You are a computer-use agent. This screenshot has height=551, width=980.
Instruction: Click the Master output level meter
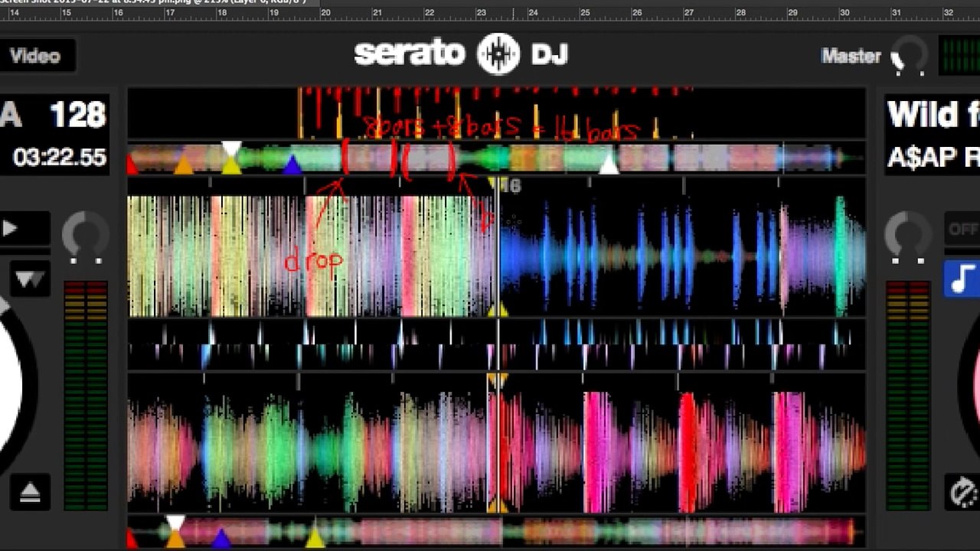coord(959,56)
